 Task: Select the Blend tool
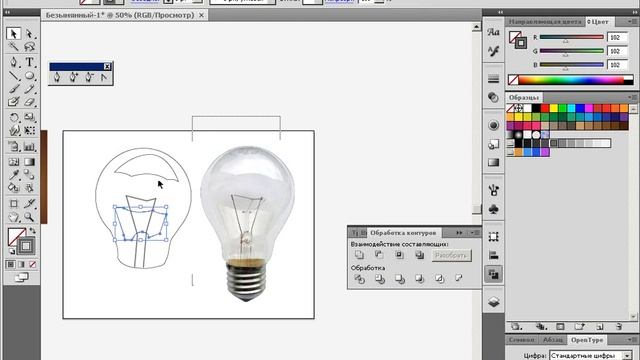tap(29, 175)
